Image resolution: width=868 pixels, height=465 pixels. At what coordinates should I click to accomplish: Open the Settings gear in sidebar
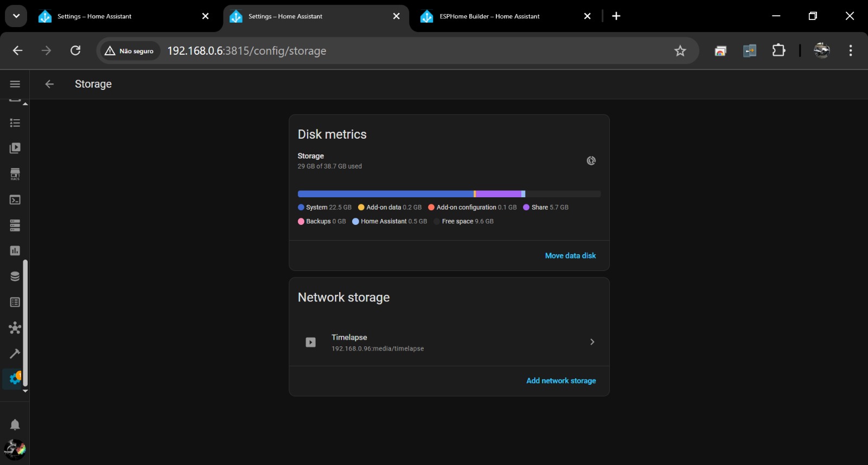coord(15,379)
